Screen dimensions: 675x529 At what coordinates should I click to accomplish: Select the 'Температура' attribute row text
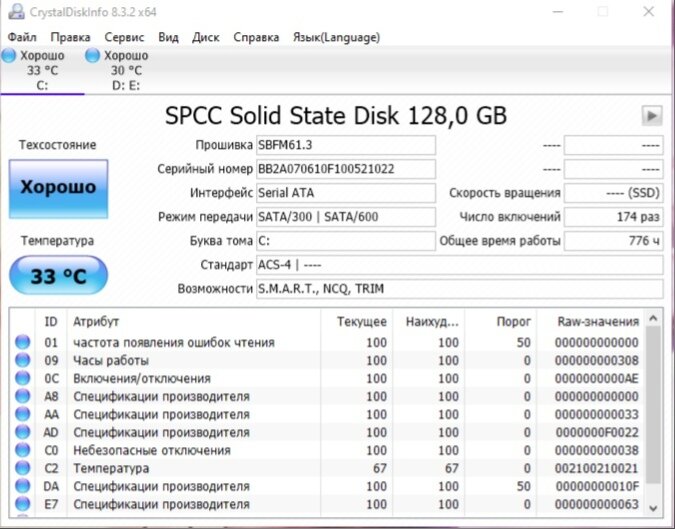111,468
